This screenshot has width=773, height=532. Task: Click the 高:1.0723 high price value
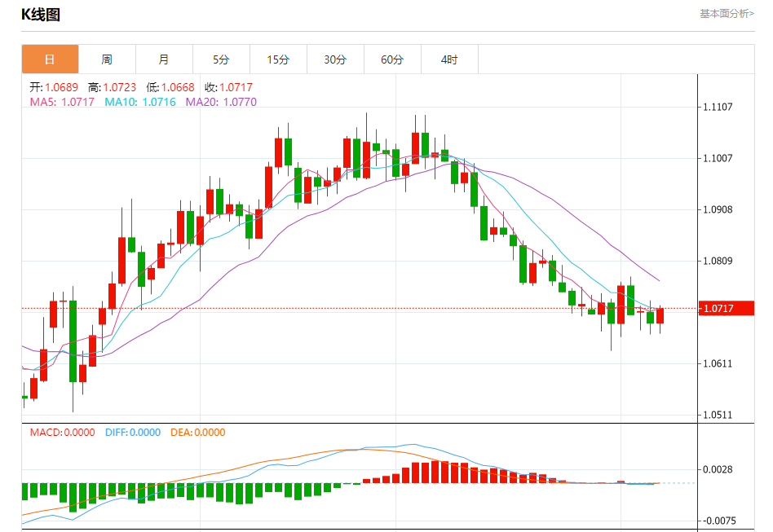(x=112, y=88)
